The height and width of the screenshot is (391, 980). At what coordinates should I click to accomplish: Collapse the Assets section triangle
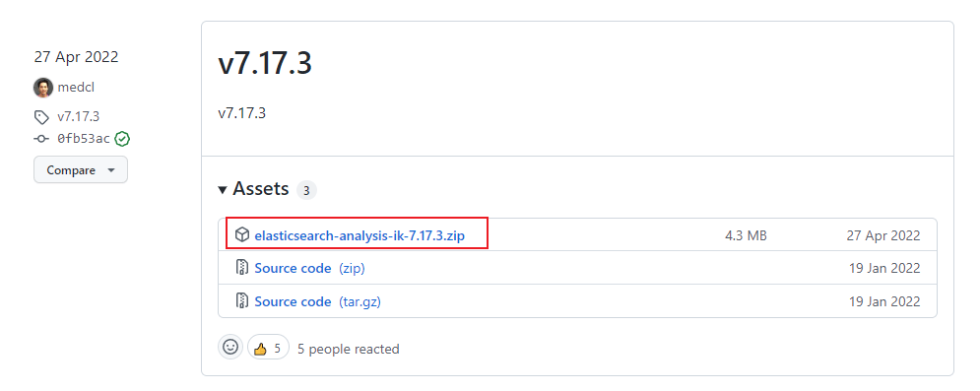point(223,190)
